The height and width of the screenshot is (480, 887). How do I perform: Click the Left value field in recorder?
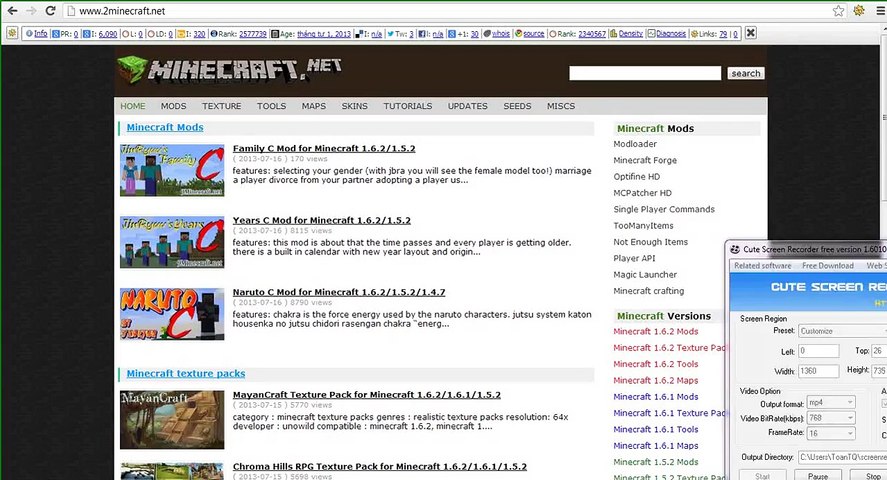coord(819,351)
